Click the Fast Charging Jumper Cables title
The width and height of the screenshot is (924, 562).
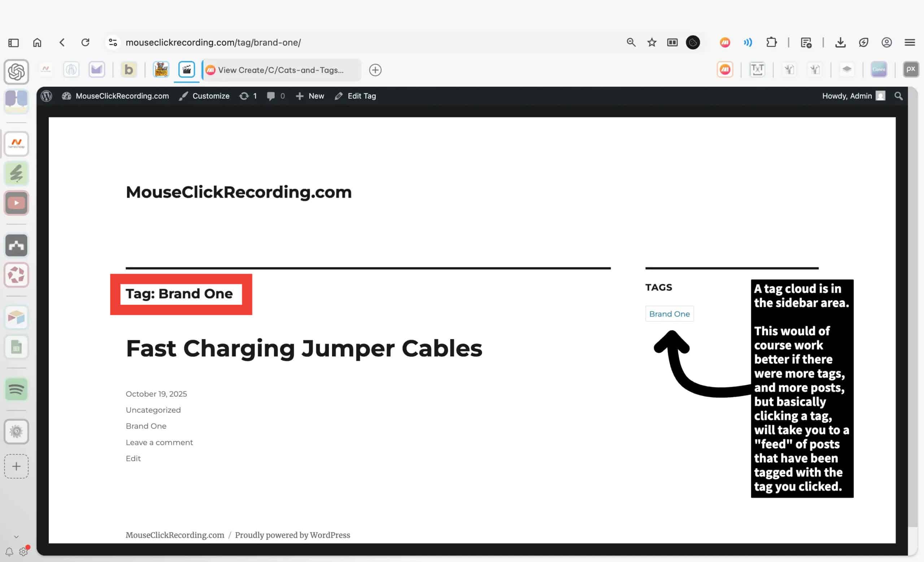point(304,348)
